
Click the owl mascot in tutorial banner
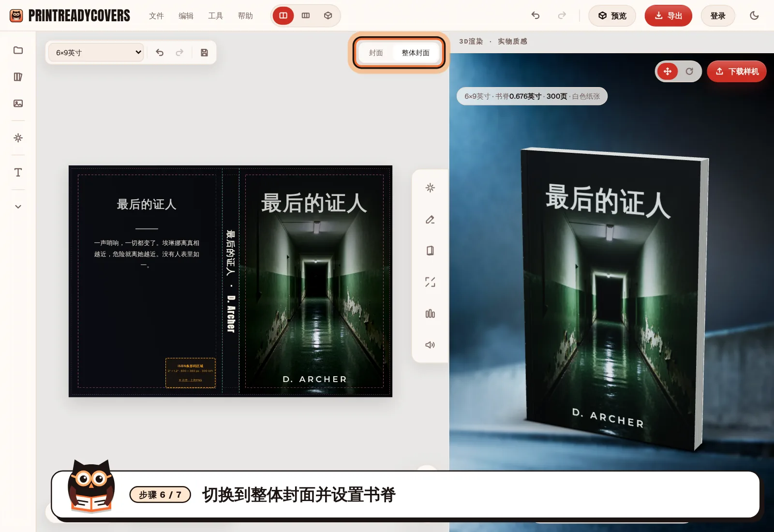[91, 487]
